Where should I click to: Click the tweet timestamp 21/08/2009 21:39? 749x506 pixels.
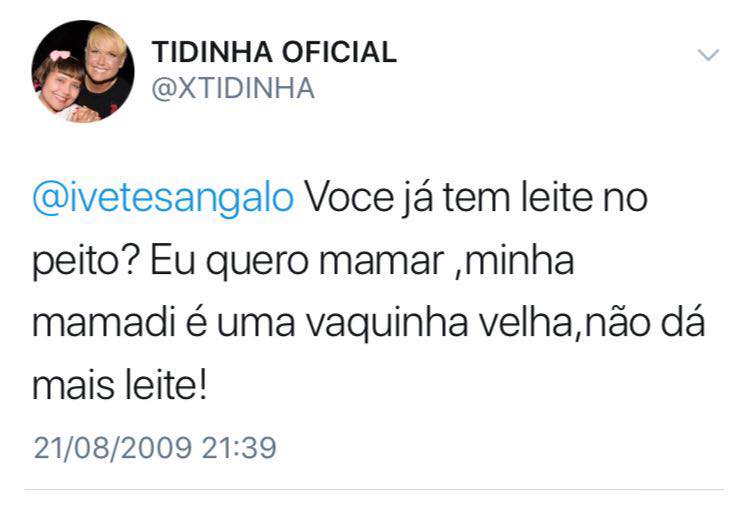(154, 446)
